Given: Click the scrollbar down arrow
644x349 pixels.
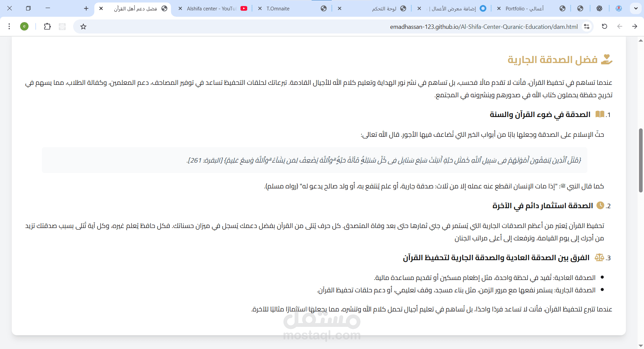Looking at the screenshot, I should [641, 346].
